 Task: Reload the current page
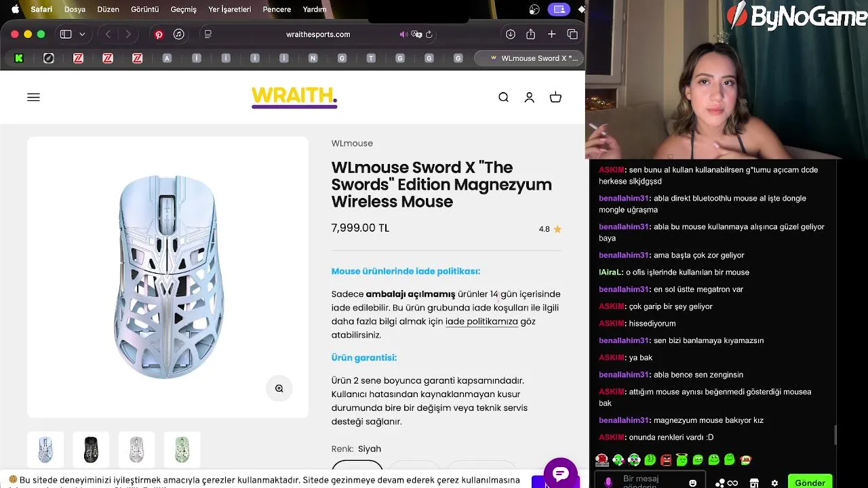pos(429,34)
